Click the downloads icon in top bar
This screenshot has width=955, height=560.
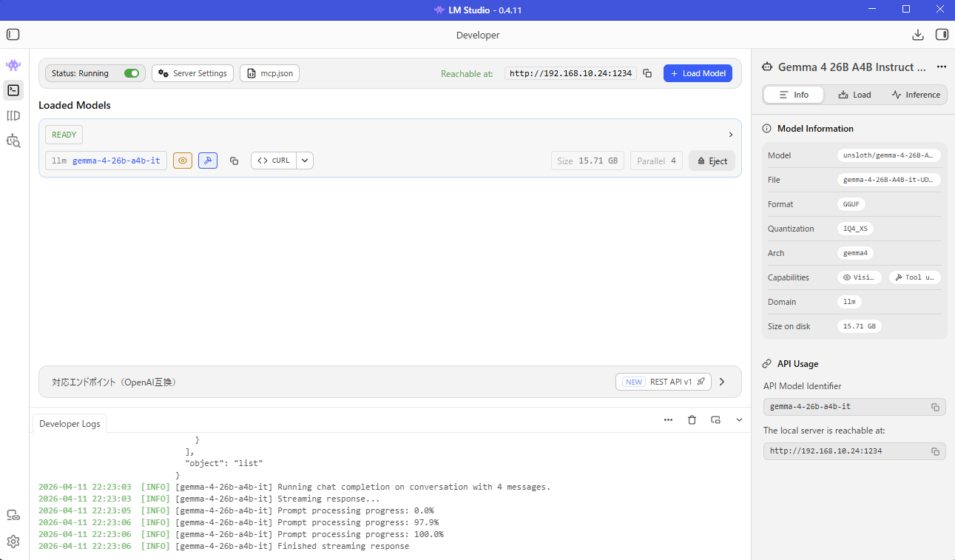coord(918,35)
